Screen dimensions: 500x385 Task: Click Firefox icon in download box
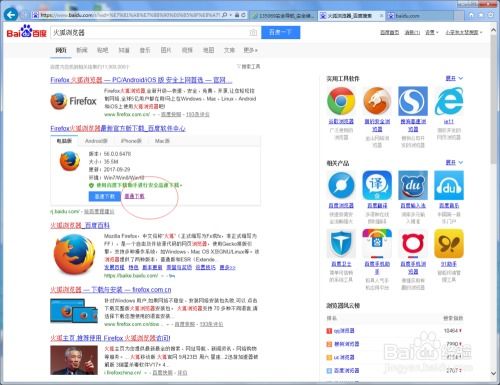click(70, 161)
